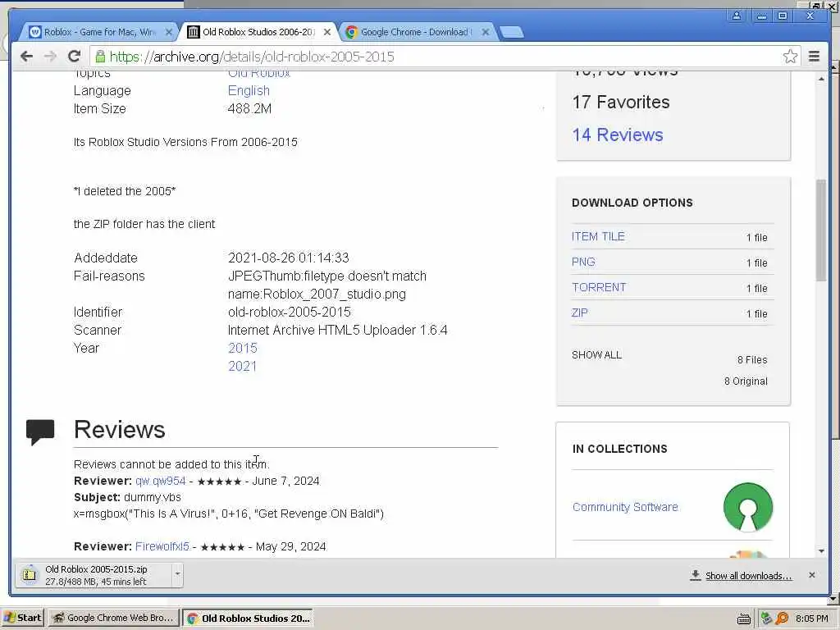Screen dimensions: 840x630
Task: Click the Subject: dummy.vbs review line
Action: (127, 497)
